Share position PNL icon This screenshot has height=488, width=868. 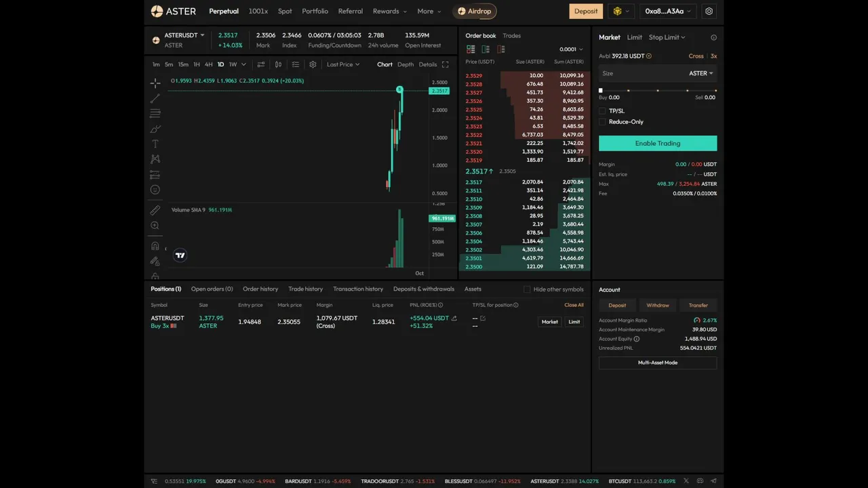click(x=454, y=318)
